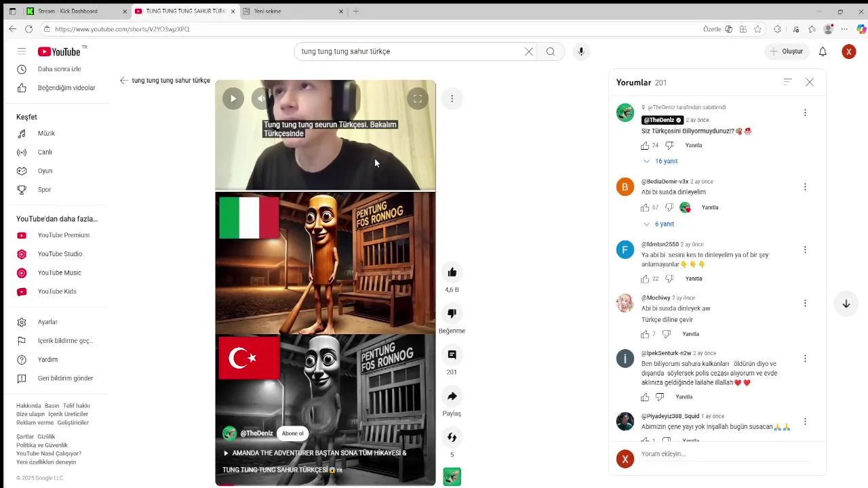Mute the Short's volume
The height and width of the screenshot is (488, 868).
[x=262, y=98]
